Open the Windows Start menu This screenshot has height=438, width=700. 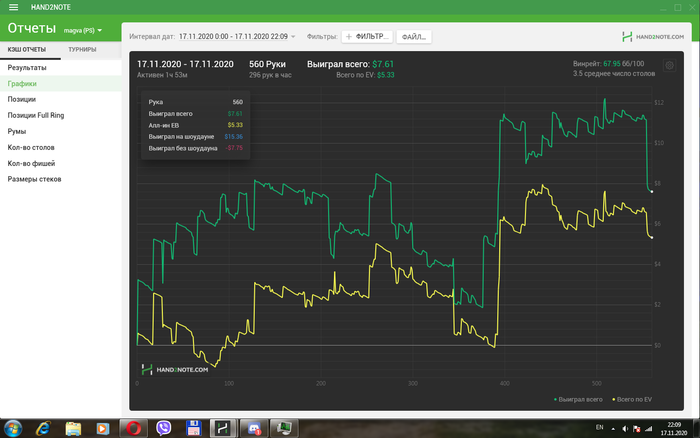click(x=12, y=429)
